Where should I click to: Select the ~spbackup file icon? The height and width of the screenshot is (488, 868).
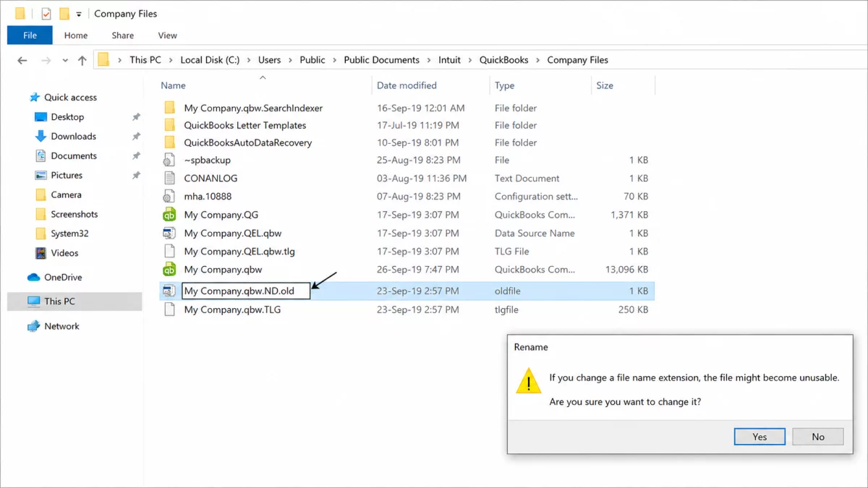click(x=169, y=160)
